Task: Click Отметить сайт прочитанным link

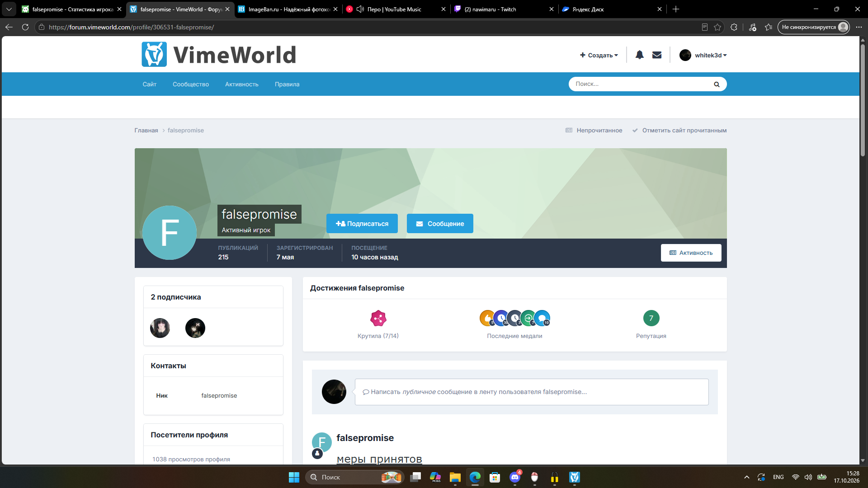Action: 679,130
